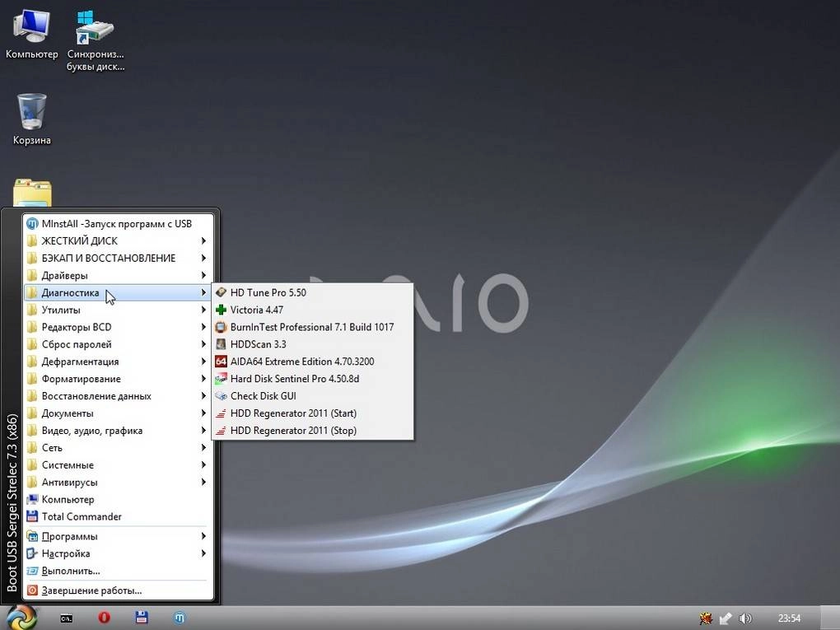Click AIDA64 Extreme Edition 4.70.3200 text

pyautogui.click(x=302, y=361)
